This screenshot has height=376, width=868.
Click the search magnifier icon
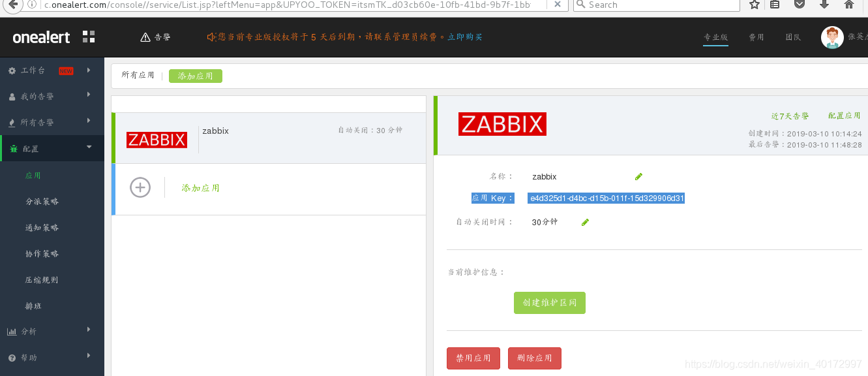click(x=581, y=5)
